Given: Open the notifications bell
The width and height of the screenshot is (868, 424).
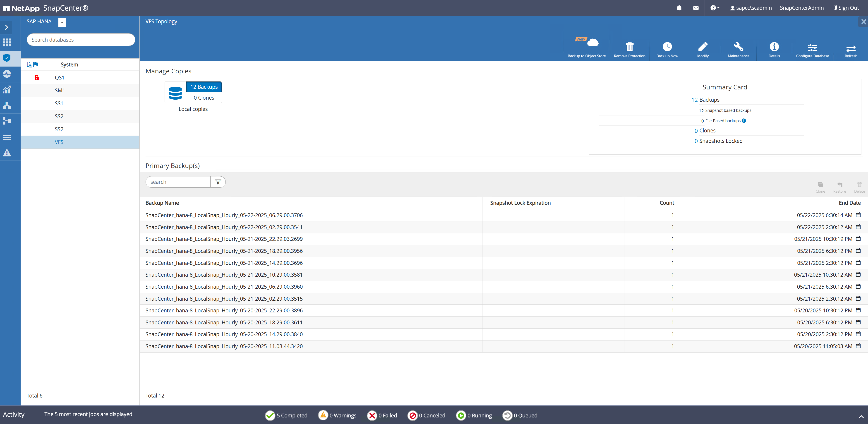Looking at the screenshot, I should coord(679,8).
